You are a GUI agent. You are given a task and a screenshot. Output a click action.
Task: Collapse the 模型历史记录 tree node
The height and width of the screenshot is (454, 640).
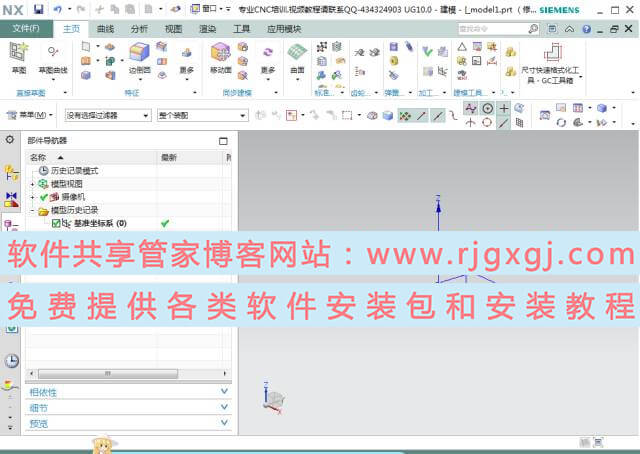pos(33,210)
